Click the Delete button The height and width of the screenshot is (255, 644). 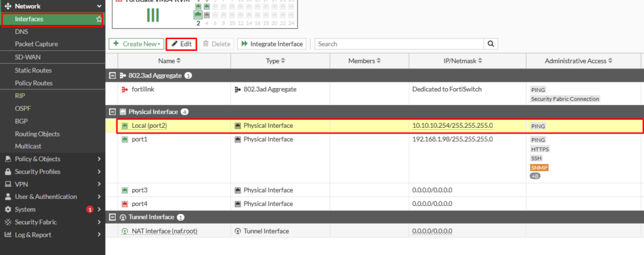coord(216,44)
